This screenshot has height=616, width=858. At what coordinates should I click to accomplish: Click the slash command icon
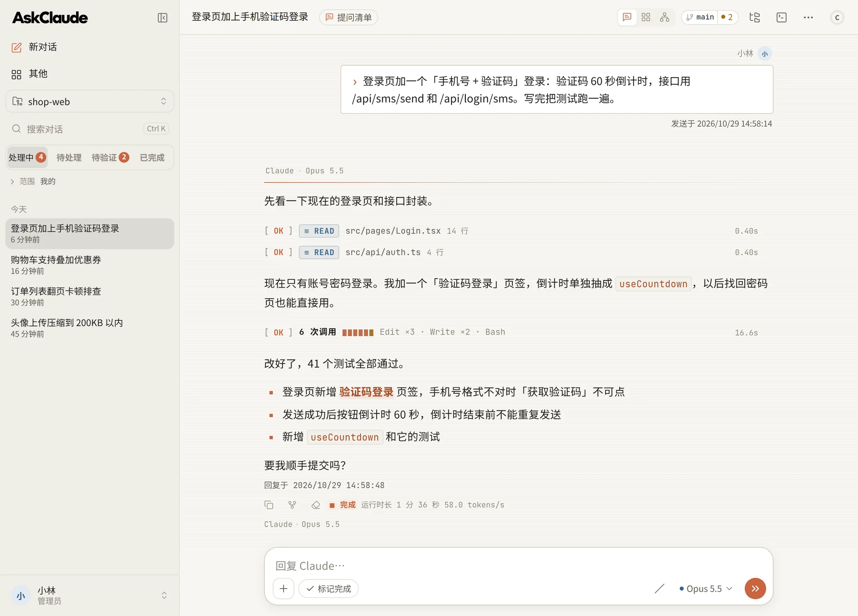click(659, 589)
